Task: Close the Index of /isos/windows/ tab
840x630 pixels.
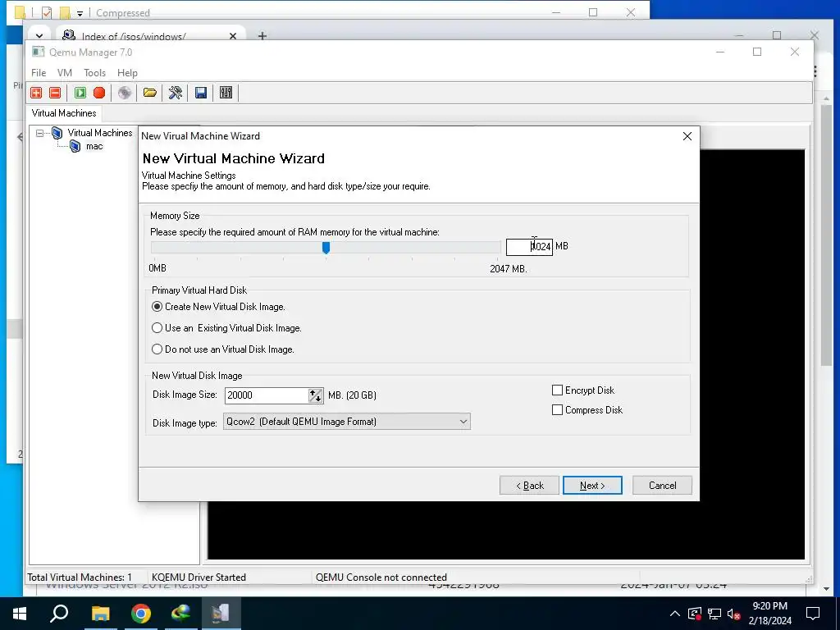Action: coord(232,36)
